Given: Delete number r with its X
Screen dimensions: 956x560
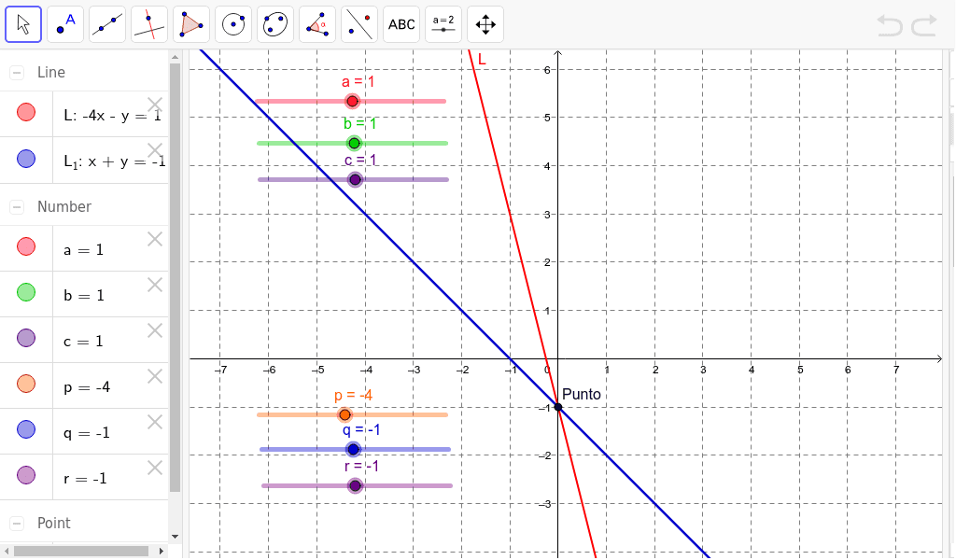Looking at the screenshot, I should [155, 468].
